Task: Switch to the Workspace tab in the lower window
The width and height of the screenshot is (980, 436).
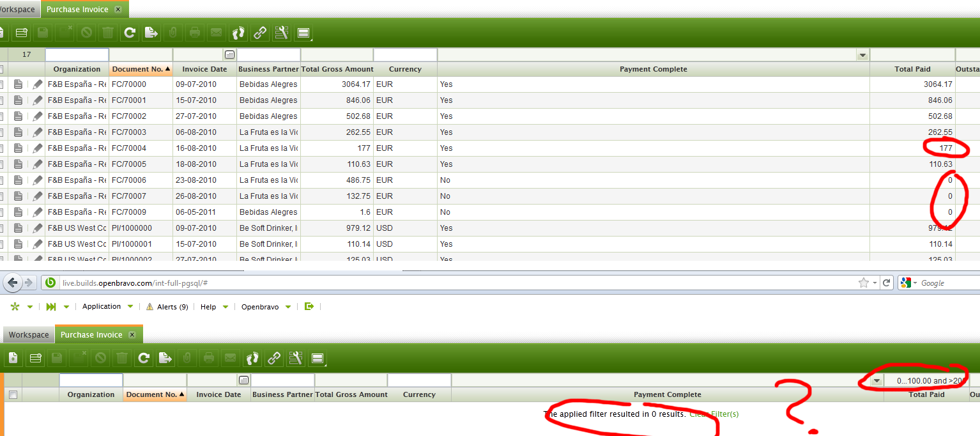Action: [x=29, y=335]
